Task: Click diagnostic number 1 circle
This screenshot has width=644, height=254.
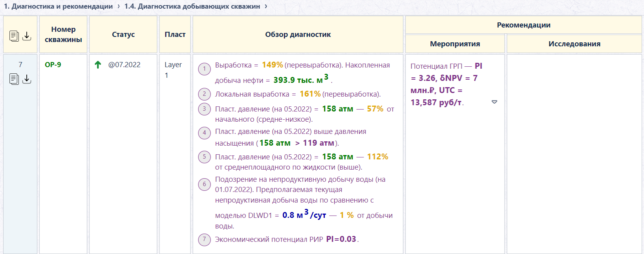Action: coord(204,69)
